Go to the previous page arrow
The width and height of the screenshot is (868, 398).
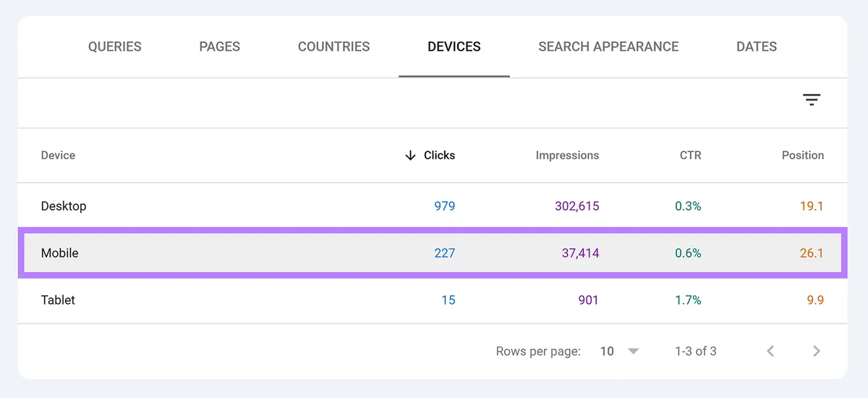(770, 351)
